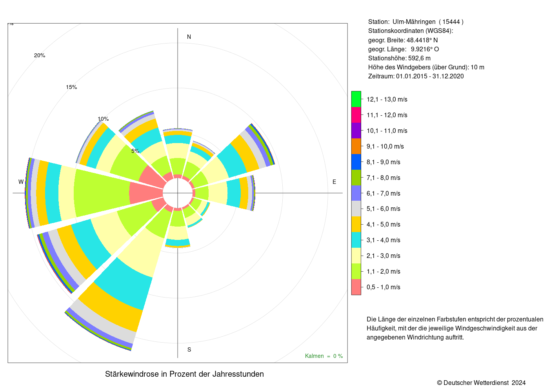Click the pink 11,1 - 12,0 m/s legend swatch

click(x=356, y=115)
